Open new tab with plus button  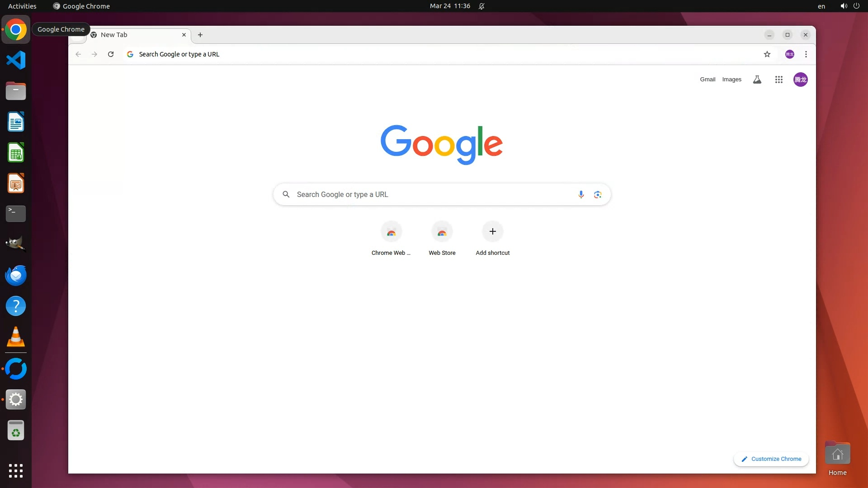tap(200, 35)
